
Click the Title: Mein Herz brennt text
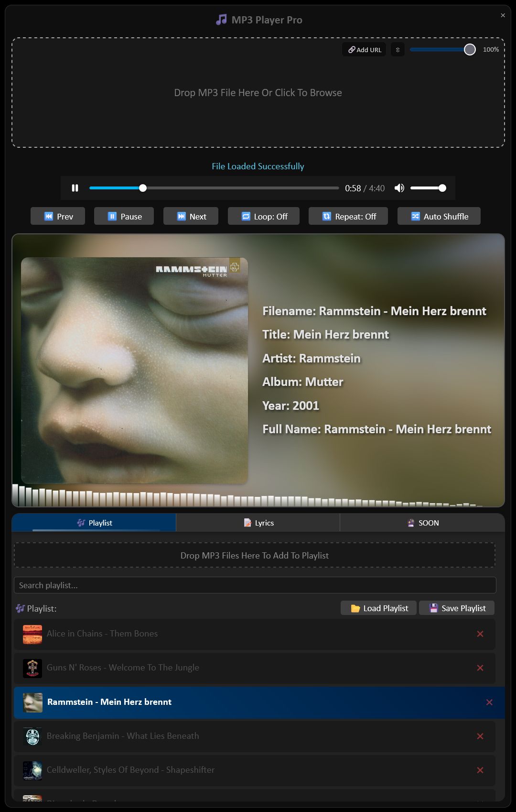coord(325,334)
